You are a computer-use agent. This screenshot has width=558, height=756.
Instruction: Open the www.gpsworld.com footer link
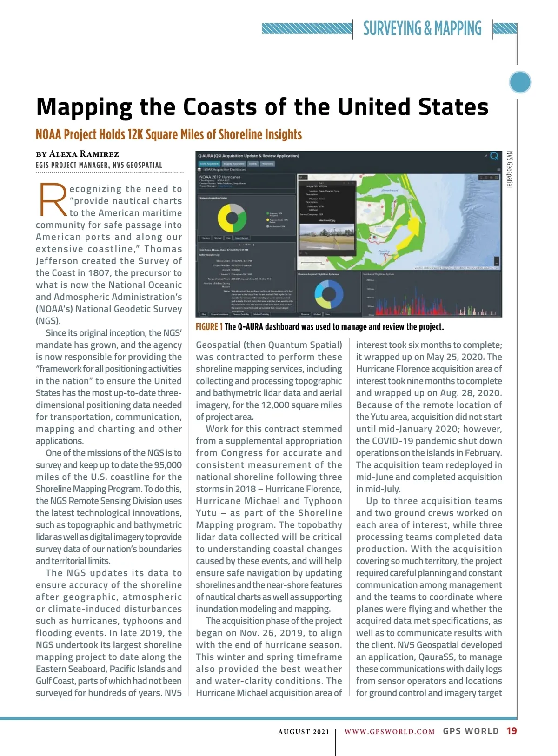pyautogui.click(x=389, y=731)
